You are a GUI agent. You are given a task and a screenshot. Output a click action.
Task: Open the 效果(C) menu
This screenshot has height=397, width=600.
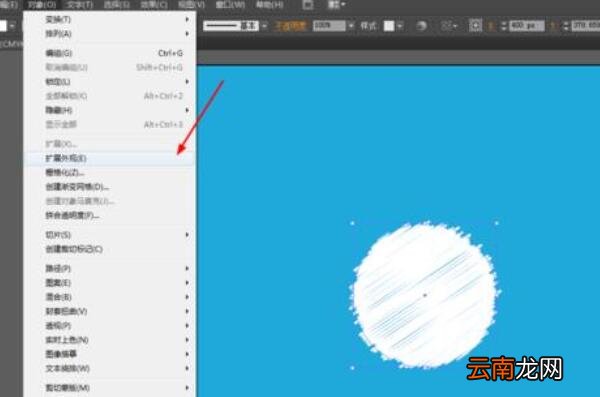(153, 5)
